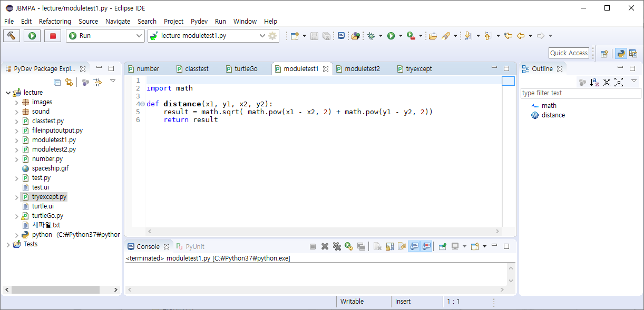Click the Quick Access search field
The image size is (644, 310).
click(569, 53)
